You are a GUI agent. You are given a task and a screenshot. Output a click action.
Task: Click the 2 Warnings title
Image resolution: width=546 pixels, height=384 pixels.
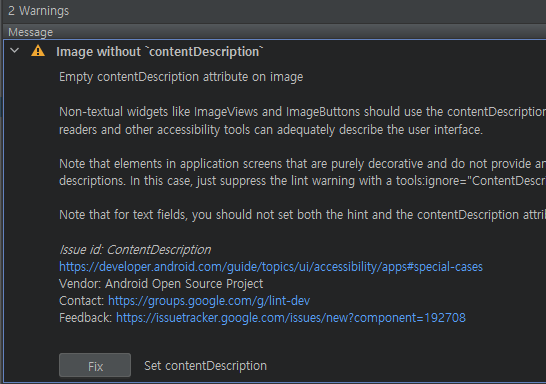[x=39, y=11]
